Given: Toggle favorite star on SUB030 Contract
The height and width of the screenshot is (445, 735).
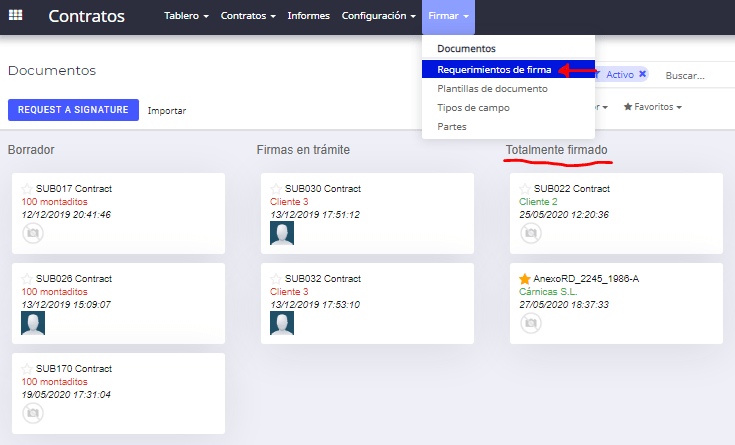Looking at the screenshot, I should click(x=276, y=189).
